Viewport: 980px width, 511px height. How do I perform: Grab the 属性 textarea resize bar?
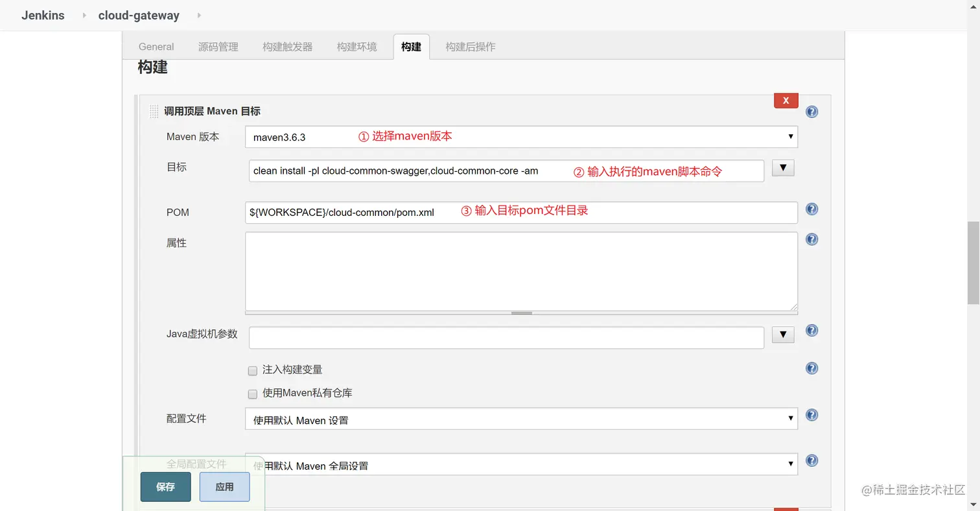click(521, 313)
